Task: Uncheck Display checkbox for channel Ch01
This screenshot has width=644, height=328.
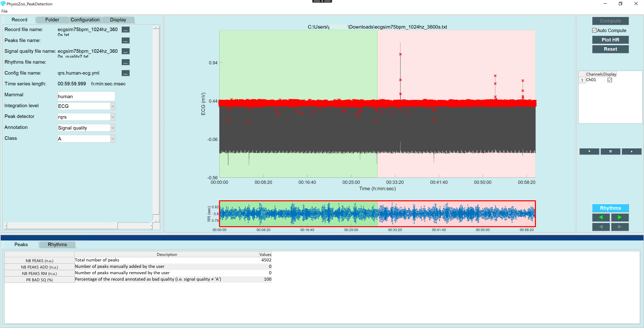Action: pos(609,80)
